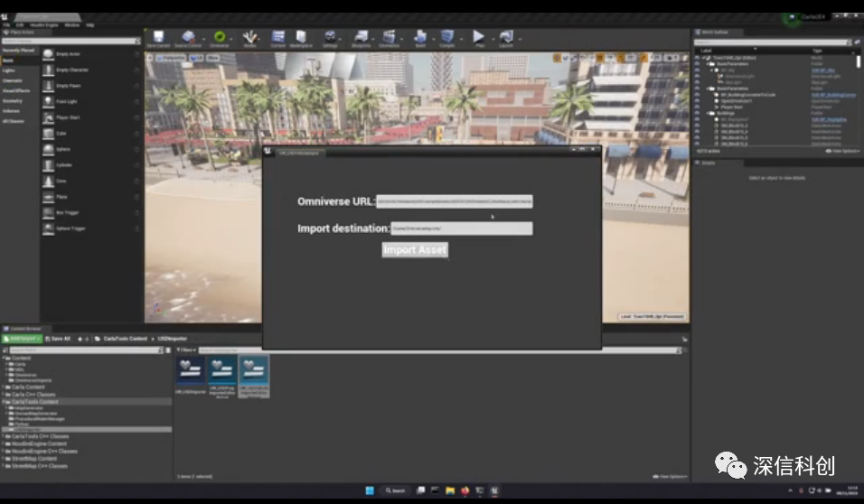Toggle the viewport Perspective mode button
This screenshot has width=864, height=504.
pos(172,57)
